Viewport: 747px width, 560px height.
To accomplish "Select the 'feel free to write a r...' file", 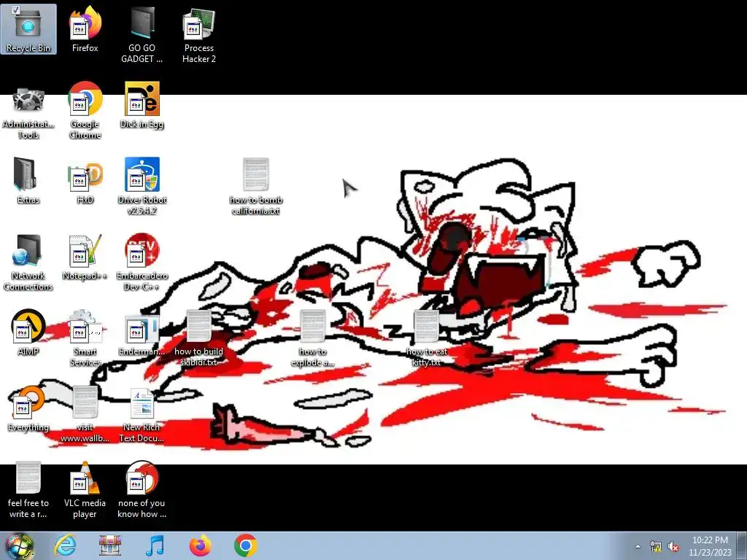I will [28, 489].
